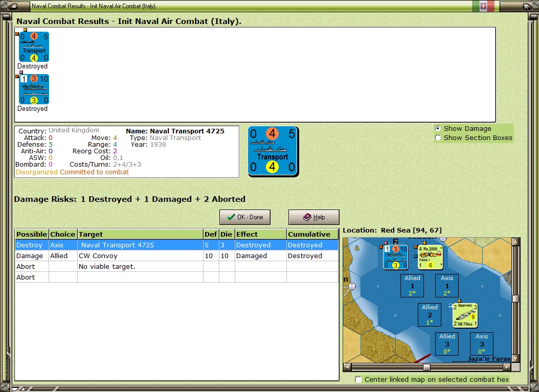
Task: Click the map horizontal scrollbar left arrow
Action: [347, 367]
